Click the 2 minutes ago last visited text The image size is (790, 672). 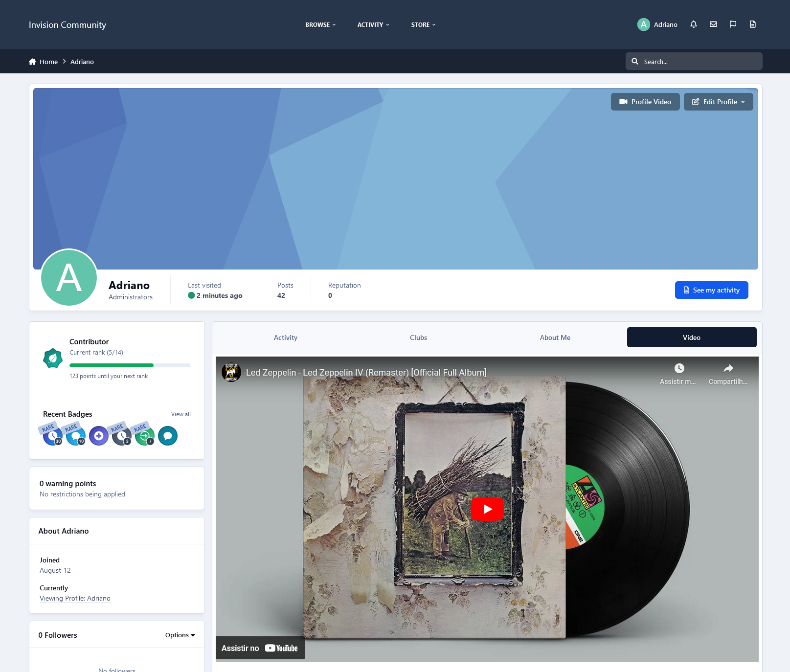(x=219, y=295)
